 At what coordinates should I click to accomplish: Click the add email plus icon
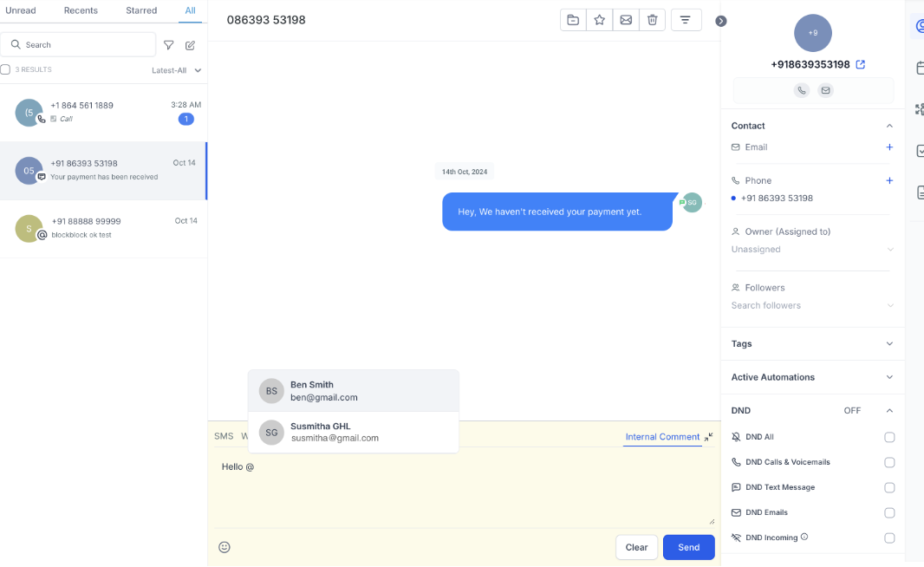tap(889, 147)
